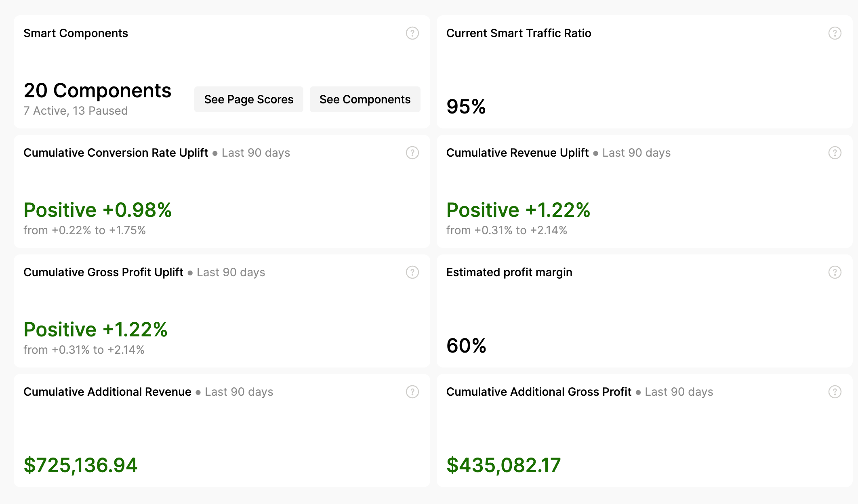
Task: Click Cumulative Additional Revenue help icon
Action: click(412, 392)
